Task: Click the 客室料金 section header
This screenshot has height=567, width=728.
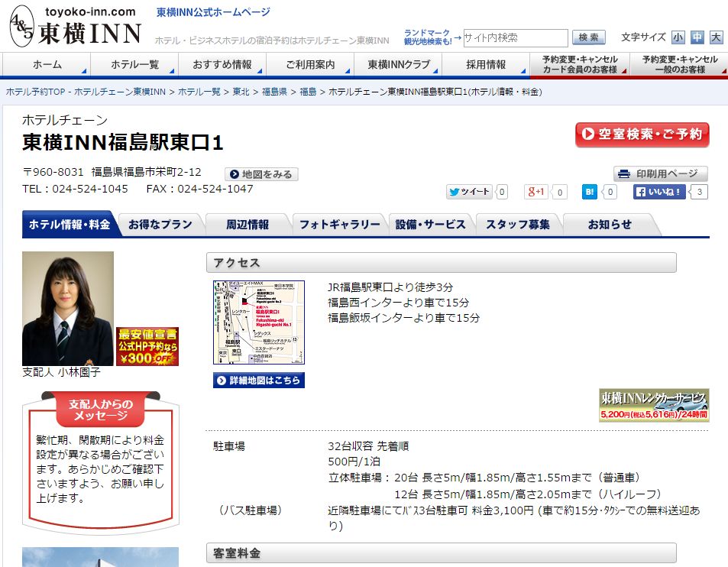Action: pyautogui.click(x=441, y=553)
